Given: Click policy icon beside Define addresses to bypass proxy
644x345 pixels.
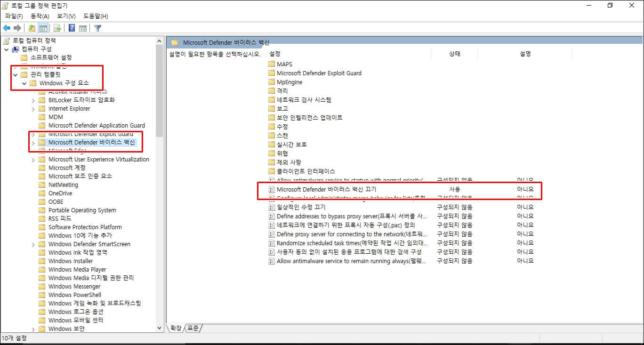Looking at the screenshot, I should [x=271, y=216].
